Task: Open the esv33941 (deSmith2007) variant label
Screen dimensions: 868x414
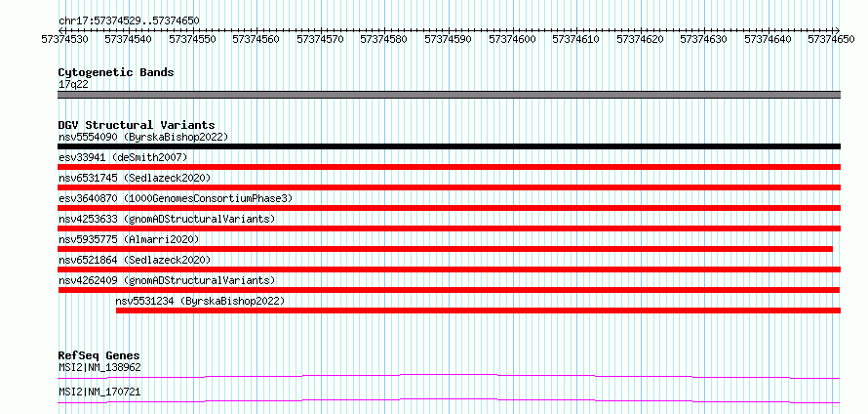Action: coord(123,157)
